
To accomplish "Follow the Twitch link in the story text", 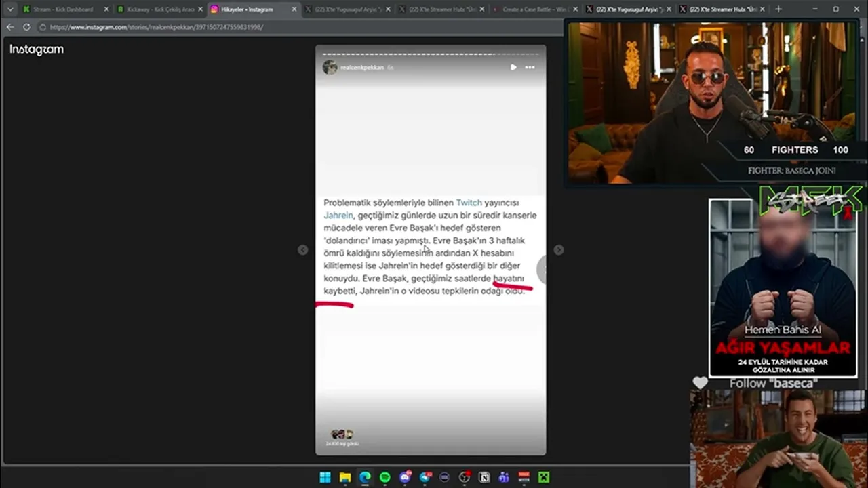I will (469, 203).
